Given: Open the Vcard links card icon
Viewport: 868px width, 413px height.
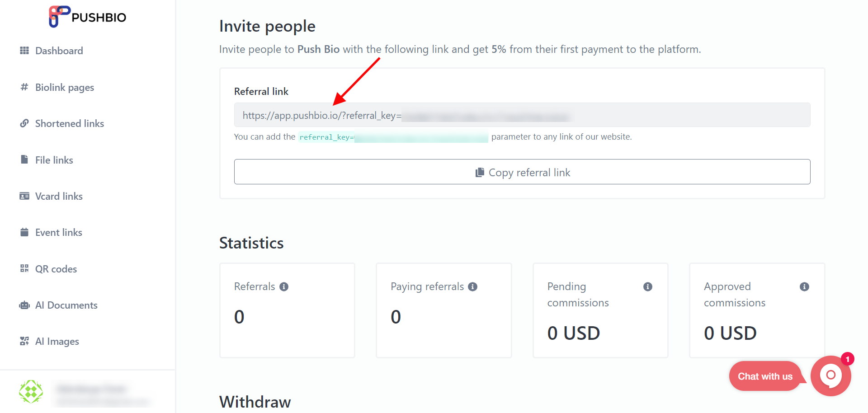Looking at the screenshot, I should [x=24, y=196].
